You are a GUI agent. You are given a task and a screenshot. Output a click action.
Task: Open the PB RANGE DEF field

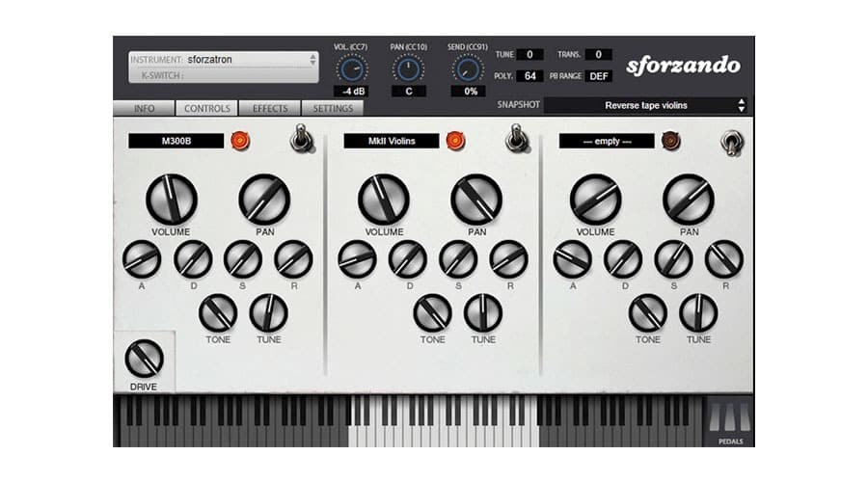(598, 76)
